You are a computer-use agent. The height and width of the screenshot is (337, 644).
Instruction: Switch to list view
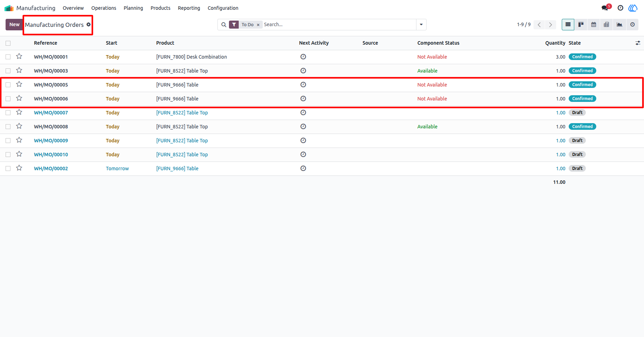click(x=568, y=24)
